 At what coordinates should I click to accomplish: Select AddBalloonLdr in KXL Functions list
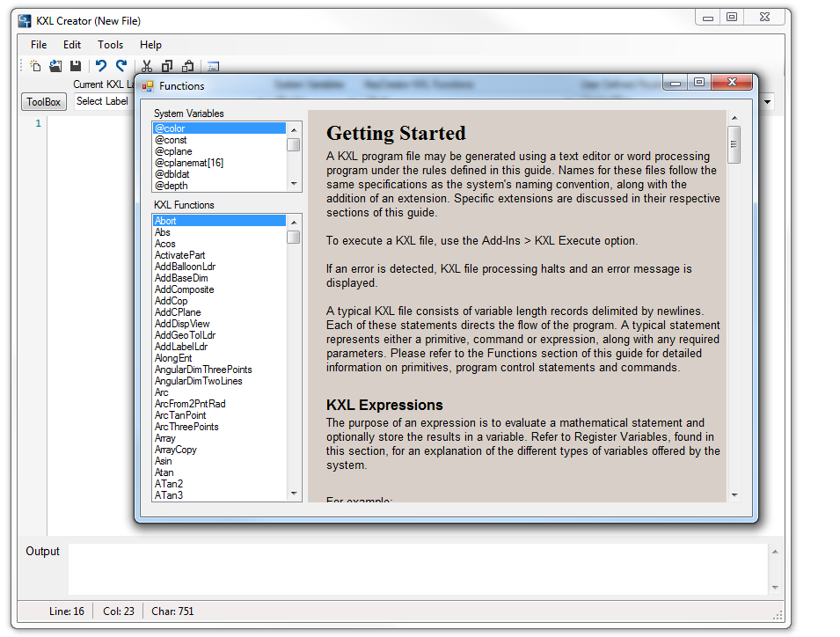185,267
